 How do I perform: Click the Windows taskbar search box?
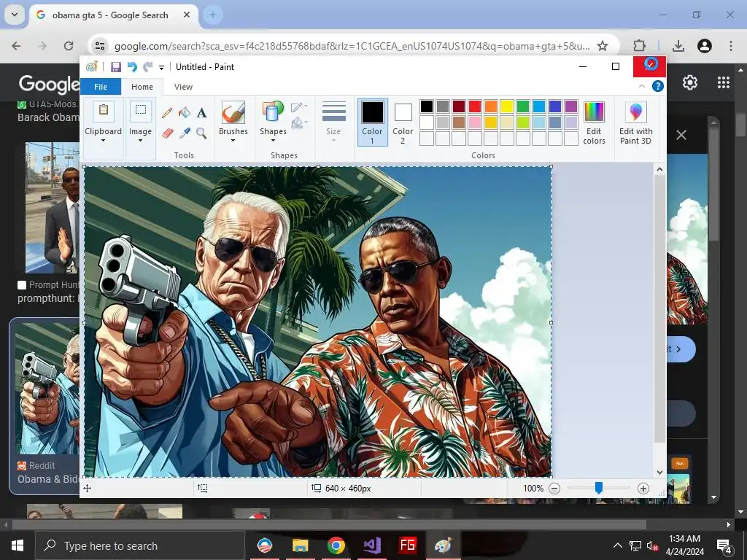pos(140,545)
